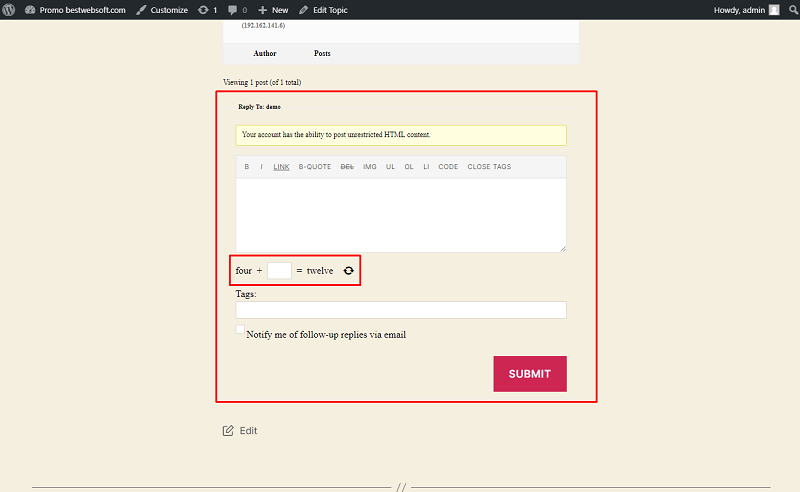800x492 pixels.
Task: Click the IMG quicktag button
Action: [370, 167]
